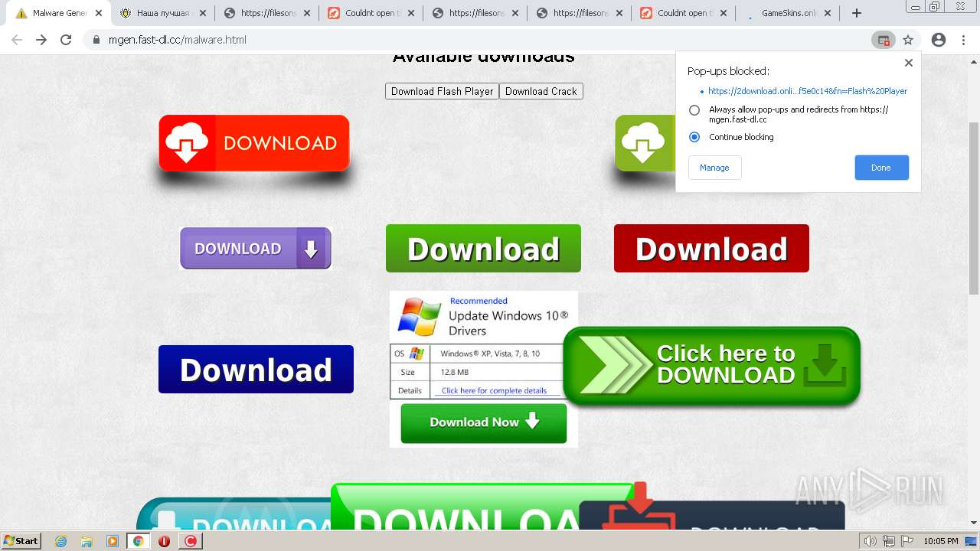The width and height of the screenshot is (980, 551).
Task: Click the navy blue Download banner button
Action: pyautogui.click(x=256, y=369)
